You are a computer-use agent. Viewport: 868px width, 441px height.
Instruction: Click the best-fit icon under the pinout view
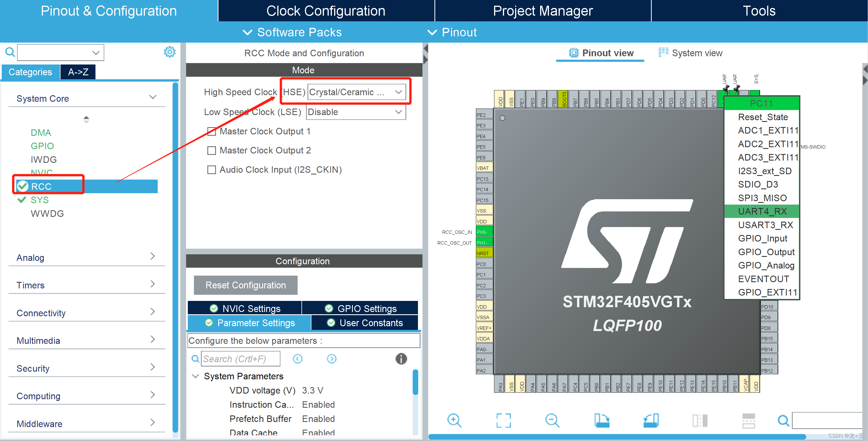(503, 421)
